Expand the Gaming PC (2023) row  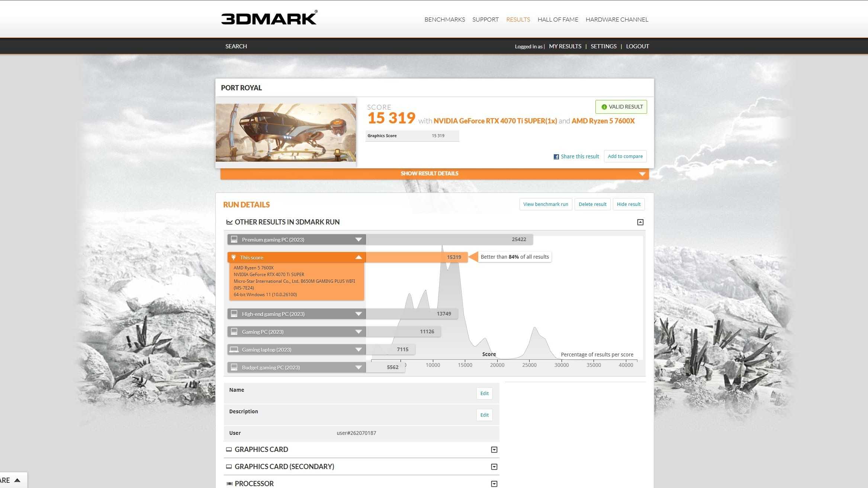click(359, 332)
